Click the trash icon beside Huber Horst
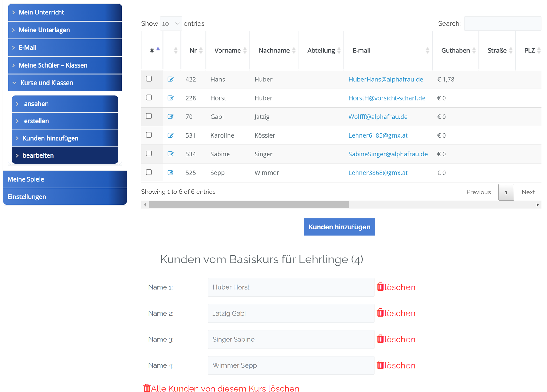 click(380, 287)
